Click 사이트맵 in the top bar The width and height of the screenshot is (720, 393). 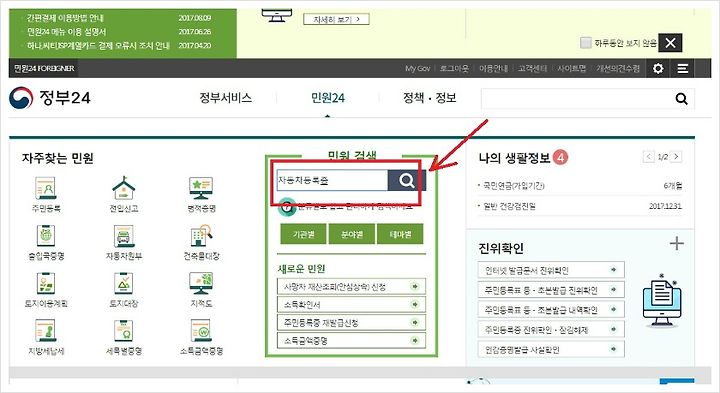pyautogui.click(x=572, y=68)
